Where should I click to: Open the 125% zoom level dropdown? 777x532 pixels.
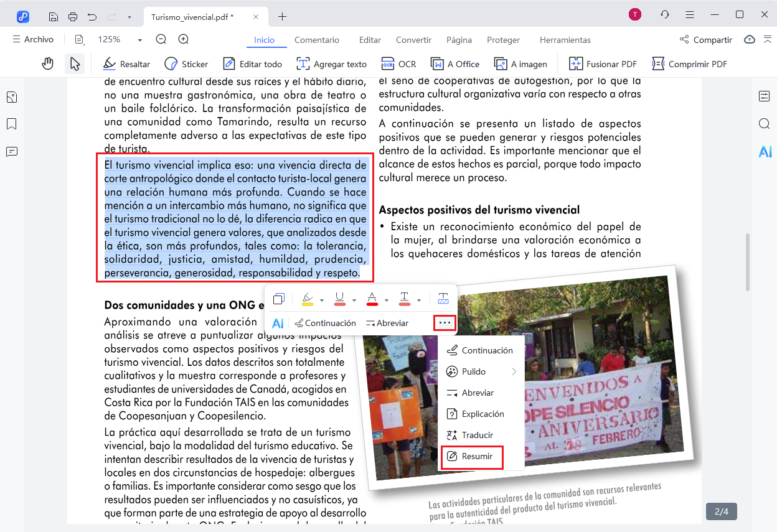[x=139, y=40]
